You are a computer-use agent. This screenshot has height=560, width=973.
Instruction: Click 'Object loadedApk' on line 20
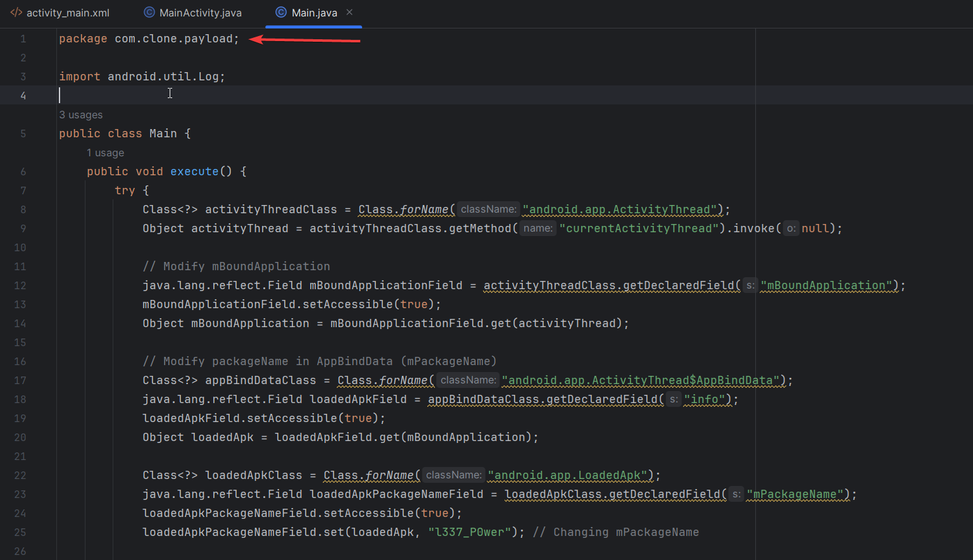[198, 437]
